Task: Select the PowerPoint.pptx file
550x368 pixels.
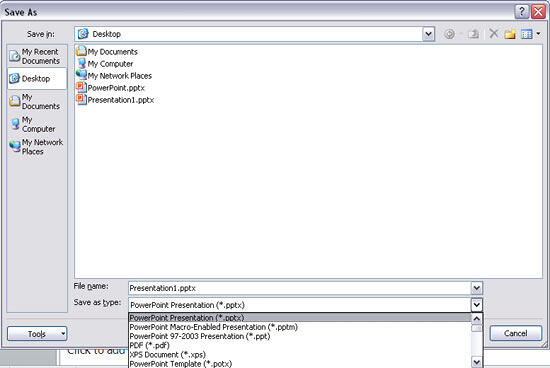Action: 110,88
